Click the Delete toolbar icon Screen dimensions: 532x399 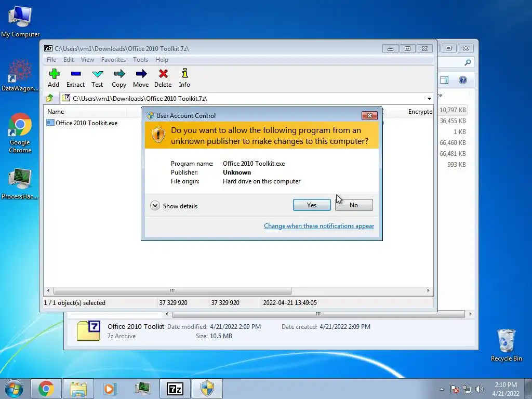pyautogui.click(x=163, y=78)
